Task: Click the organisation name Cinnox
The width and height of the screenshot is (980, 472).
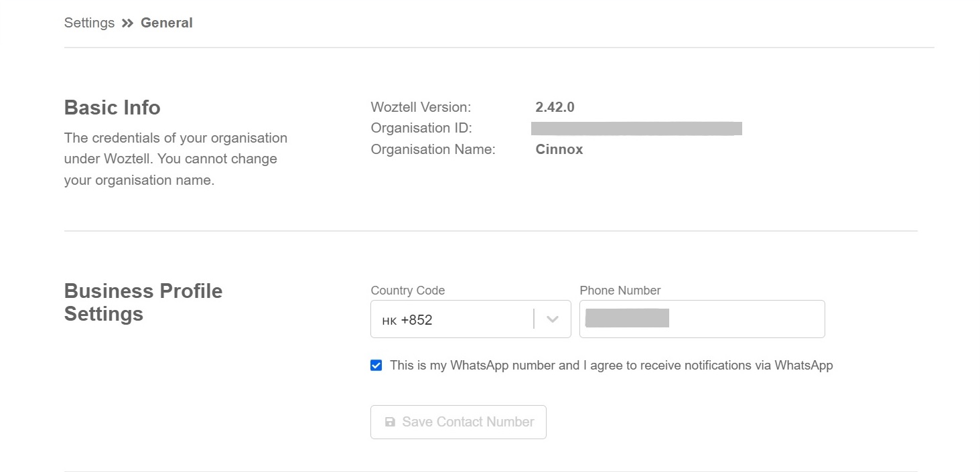Action: tap(559, 150)
